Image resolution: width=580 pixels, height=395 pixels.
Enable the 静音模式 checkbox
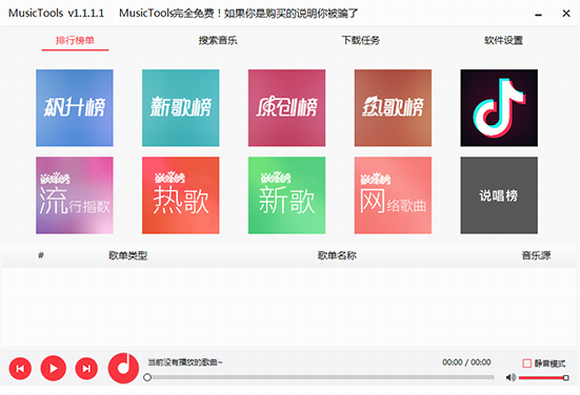527,363
